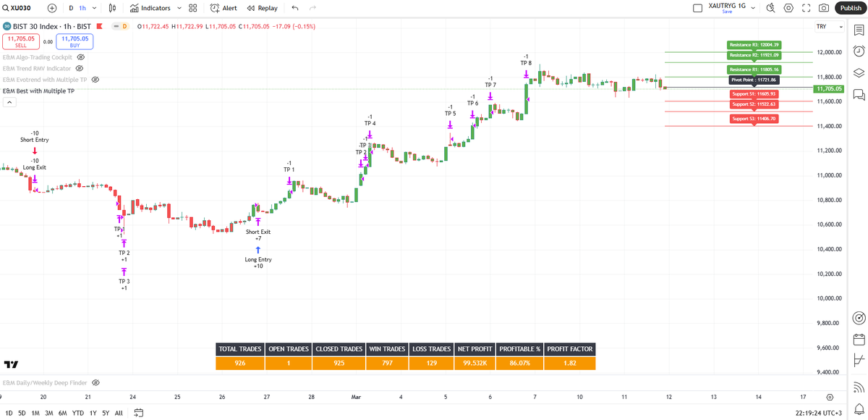This screenshot has height=420, width=868.
Task: Toggle visibility of E&M Trend RMV Indicator
Action: pos(80,68)
